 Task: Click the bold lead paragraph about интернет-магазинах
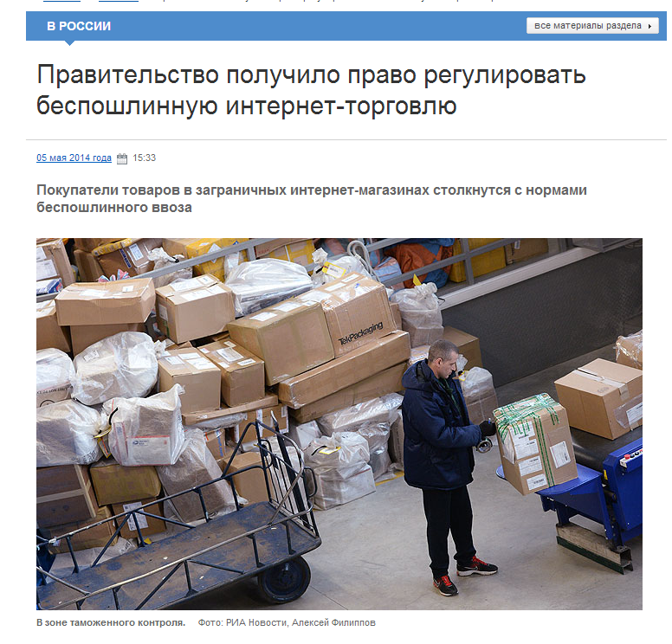coord(312,198)
